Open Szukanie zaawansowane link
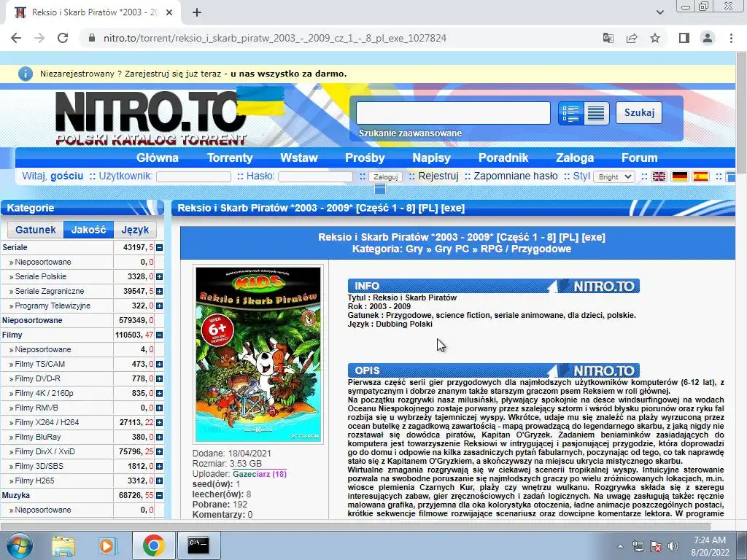This screenshot has width=747, height=560. (x=410, y=133)
